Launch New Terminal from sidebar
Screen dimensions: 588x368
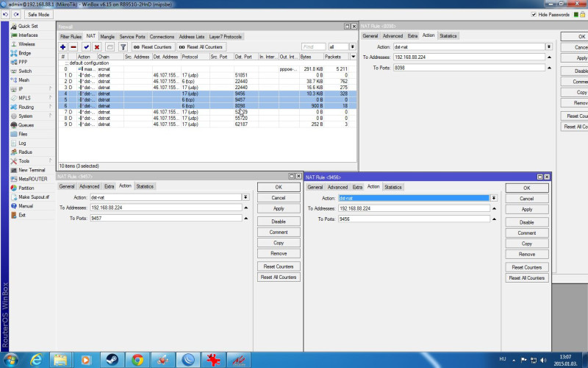32,170
